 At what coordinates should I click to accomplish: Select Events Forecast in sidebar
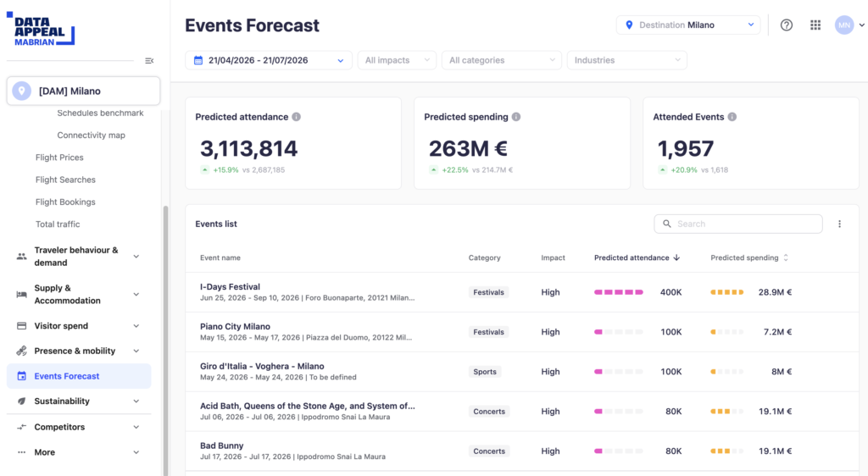pyautogui.click(x=79, y=376)
